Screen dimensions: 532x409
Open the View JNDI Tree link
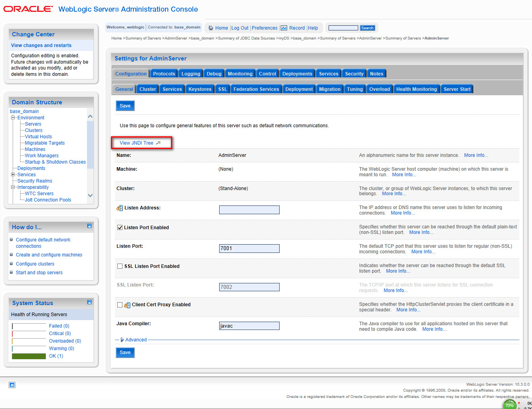137,143
